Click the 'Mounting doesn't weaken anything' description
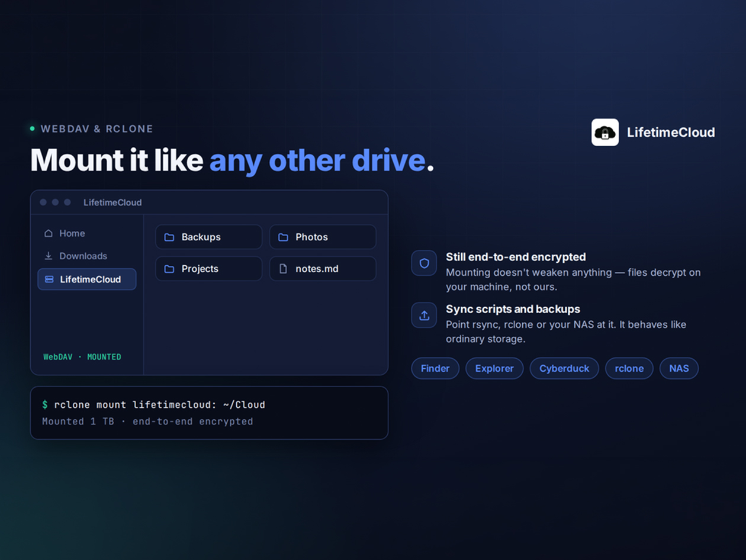The height and width of the screenshot is (560, 746). (573, 279)
